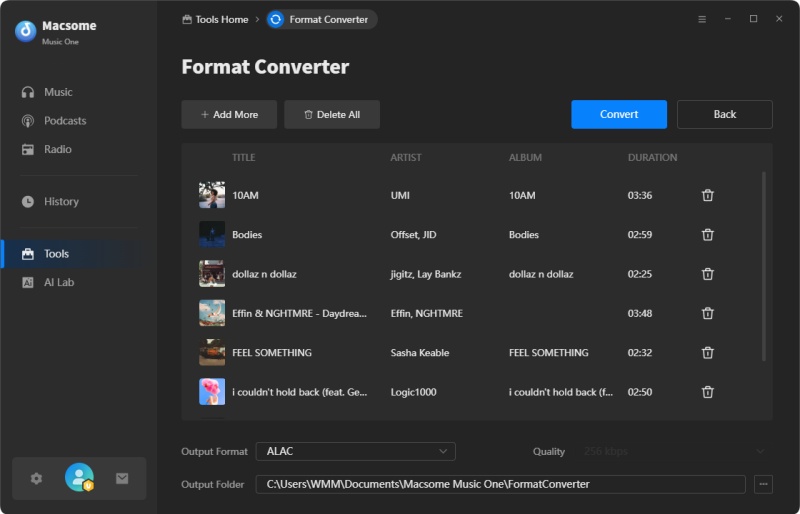Click artist jigitz, Lay Bankz
Image resolution: width=800 pixels, height=514 pixels.
pos(426,274)
